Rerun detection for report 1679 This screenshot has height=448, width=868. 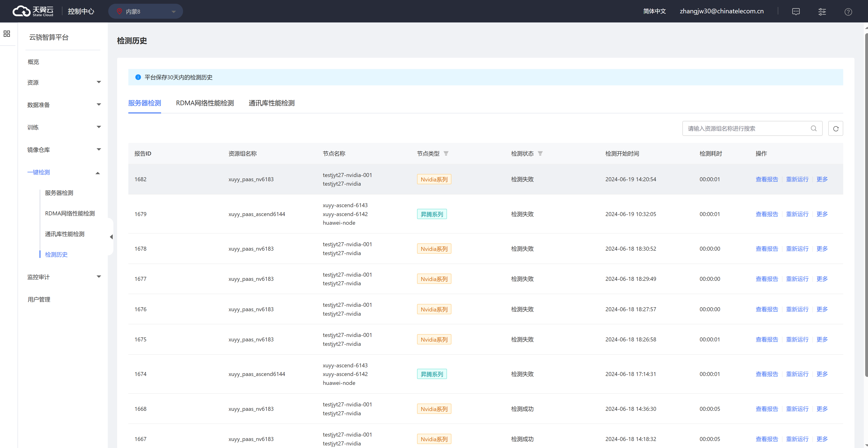point(797,214)
